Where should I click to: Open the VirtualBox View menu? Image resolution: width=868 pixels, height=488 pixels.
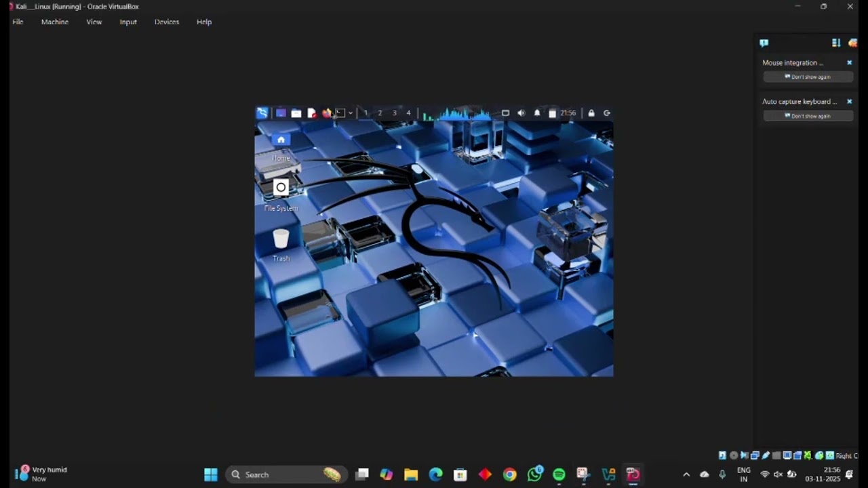pos(94,22)
